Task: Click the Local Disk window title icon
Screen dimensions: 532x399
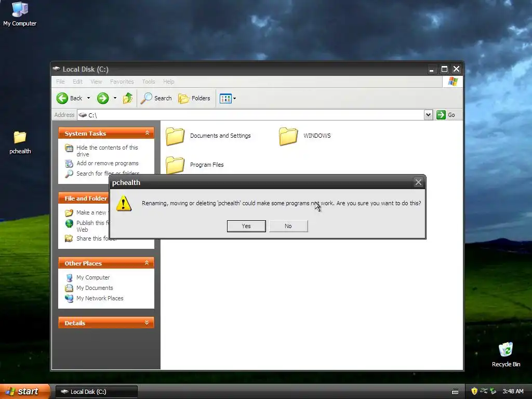Action: coord(56,69)
